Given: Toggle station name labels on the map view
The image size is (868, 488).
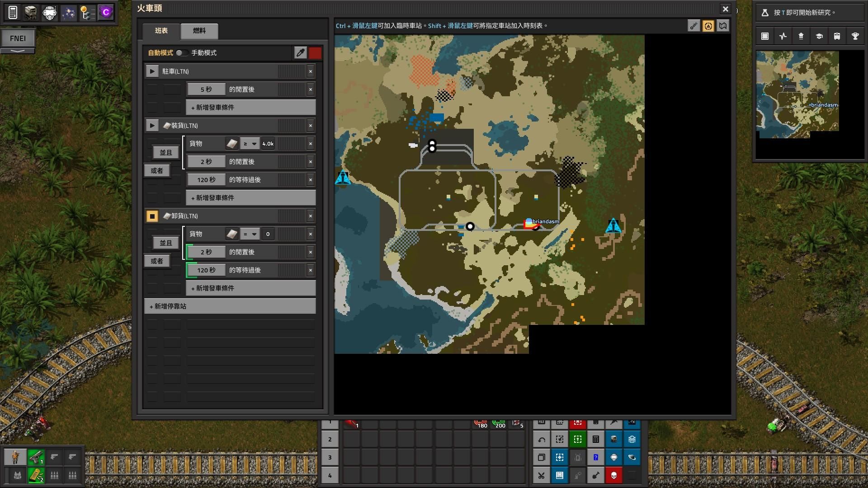Looking at the screenshot, I should [x=693, y=26].
